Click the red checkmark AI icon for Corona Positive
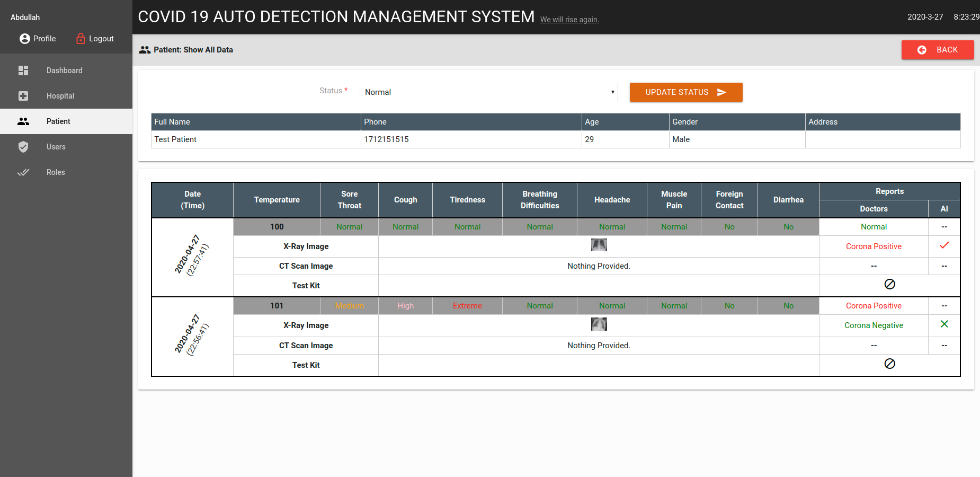 [944, 245]
